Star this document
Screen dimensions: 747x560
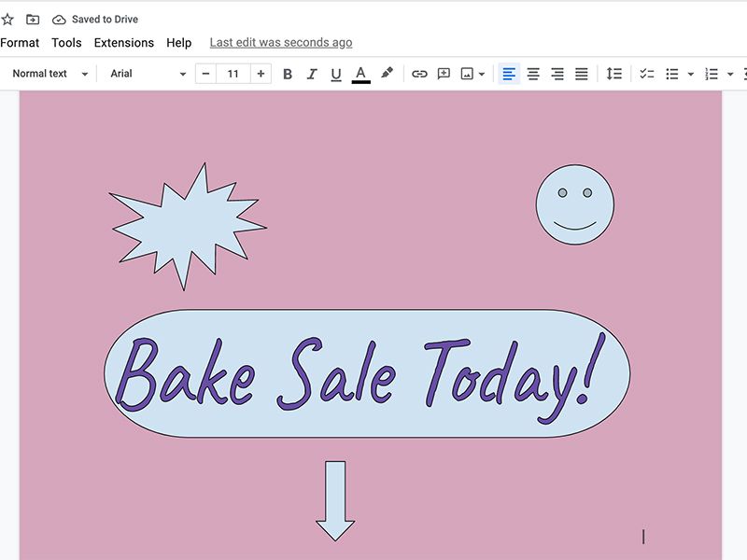pyautogui.click(x=9, y=19)
